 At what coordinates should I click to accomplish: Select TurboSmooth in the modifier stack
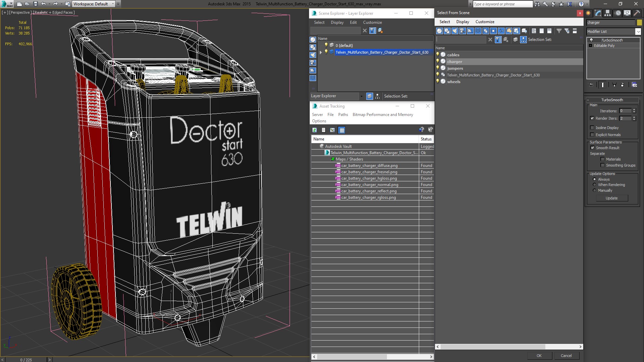(612, 40)
